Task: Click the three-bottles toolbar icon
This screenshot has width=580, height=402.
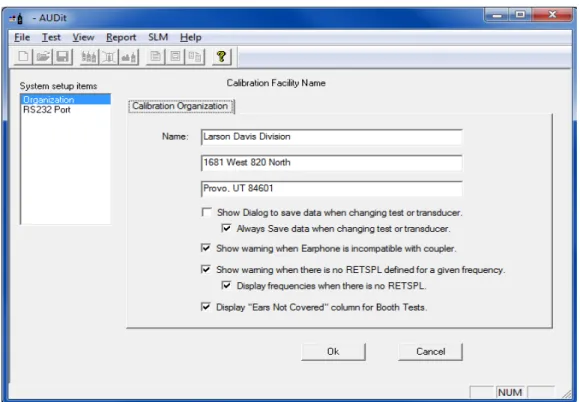Action: 89,57
